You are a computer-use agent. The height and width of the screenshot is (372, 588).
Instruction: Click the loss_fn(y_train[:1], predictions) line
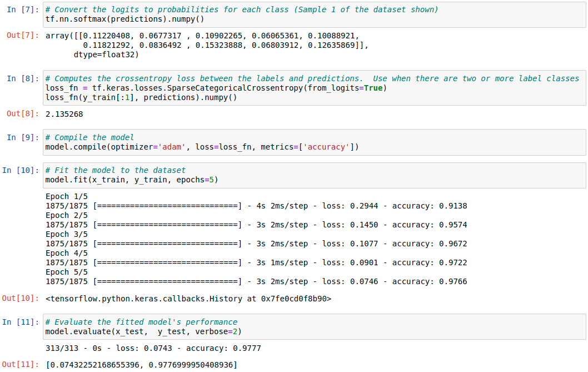pyautogui.click(x=141, y=98)
